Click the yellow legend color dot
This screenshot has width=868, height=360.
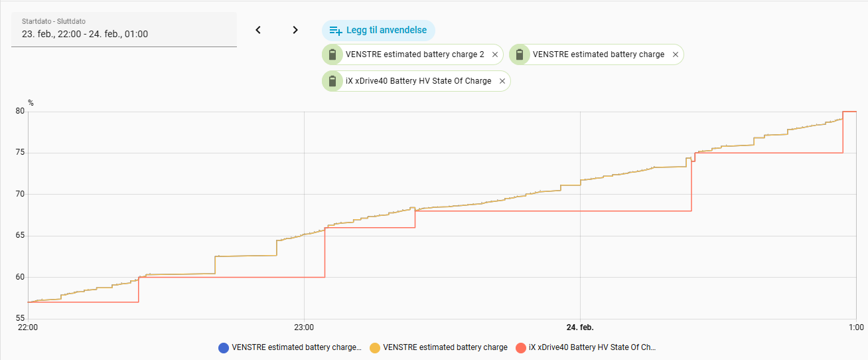click(x=375, y=347)
